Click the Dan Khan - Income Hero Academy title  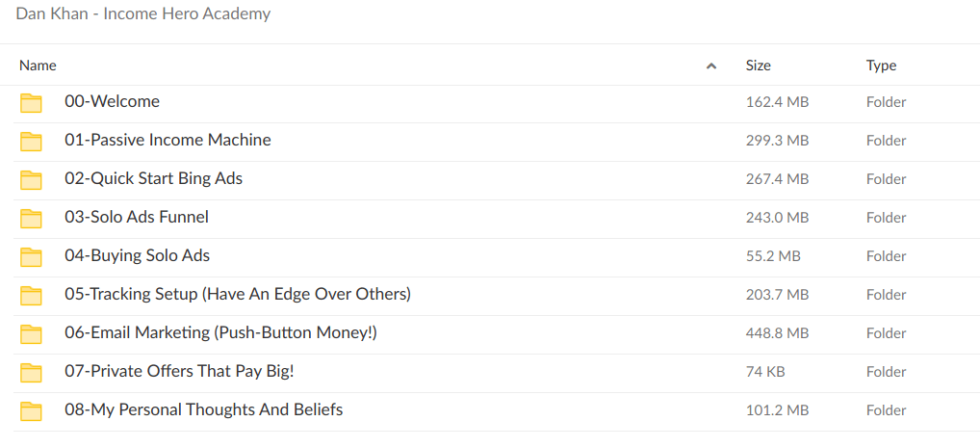[x=143, y=13]
